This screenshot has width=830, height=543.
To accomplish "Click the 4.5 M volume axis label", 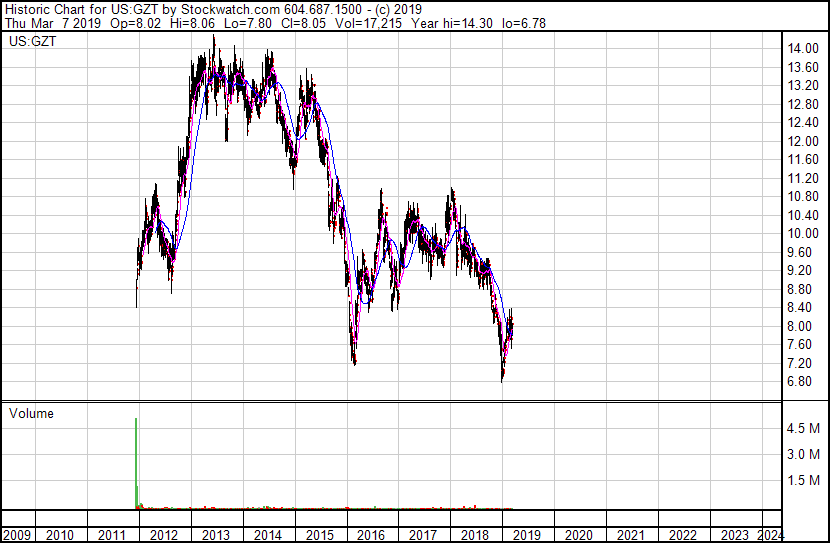I will click(803, 428).
